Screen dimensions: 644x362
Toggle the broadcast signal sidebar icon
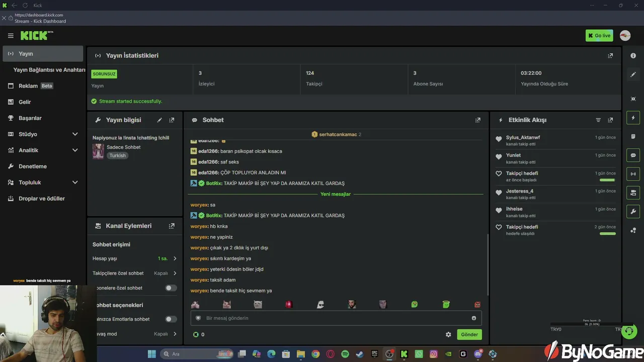[x=633, y=174]
